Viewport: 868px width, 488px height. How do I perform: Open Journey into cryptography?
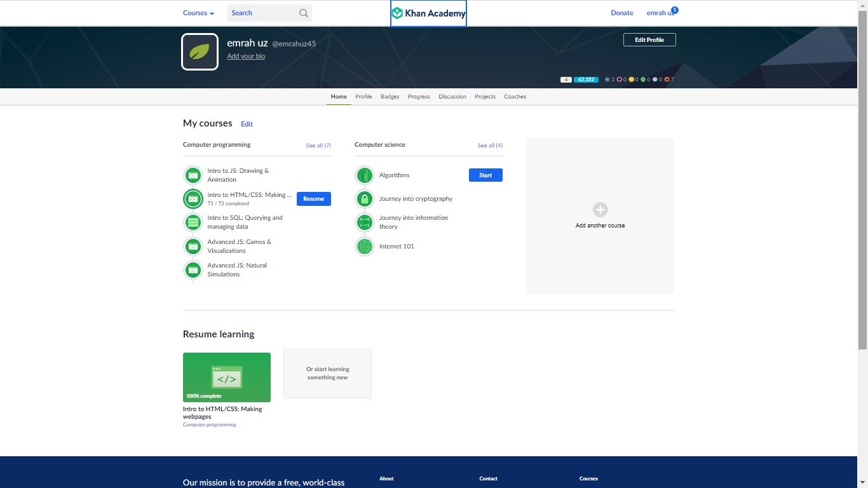416,199
